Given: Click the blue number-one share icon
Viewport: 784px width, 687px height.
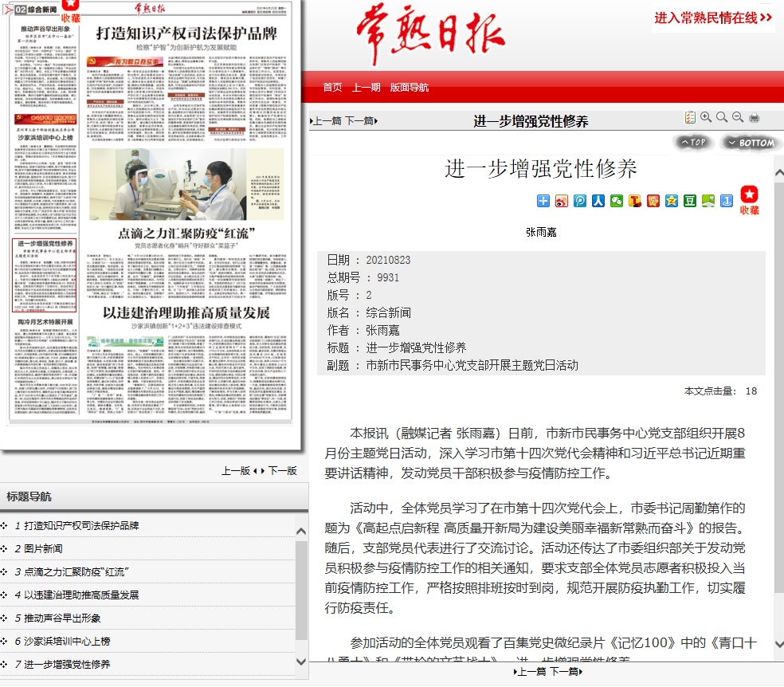Looking at the screenshot, I should point(727,201).
